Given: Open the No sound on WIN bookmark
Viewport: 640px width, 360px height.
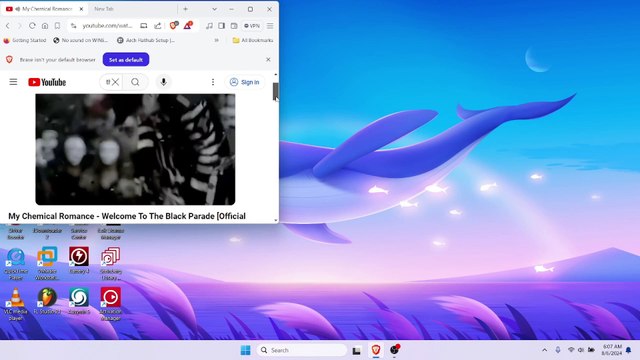Looking at the screenshot, I should (x=80, y=40).
